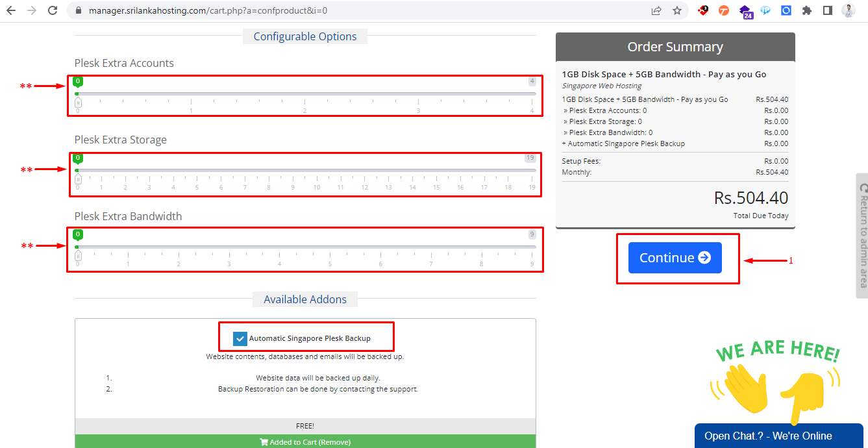Click Added to Cart (Remove) green bar
This screenshot has width=868, height=448.
(305, 442)
